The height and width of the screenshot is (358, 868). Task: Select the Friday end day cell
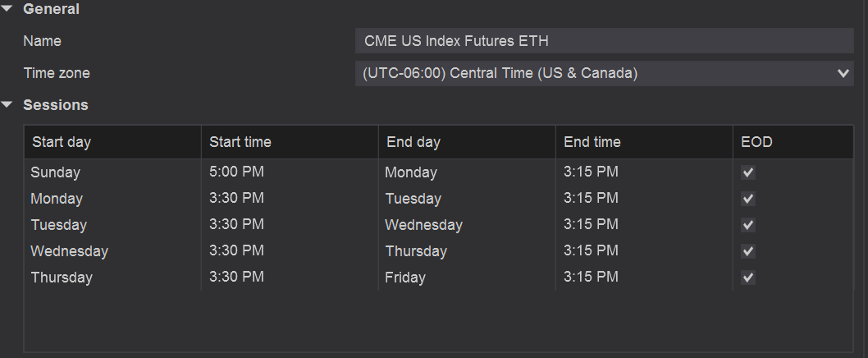click(405, 278)
